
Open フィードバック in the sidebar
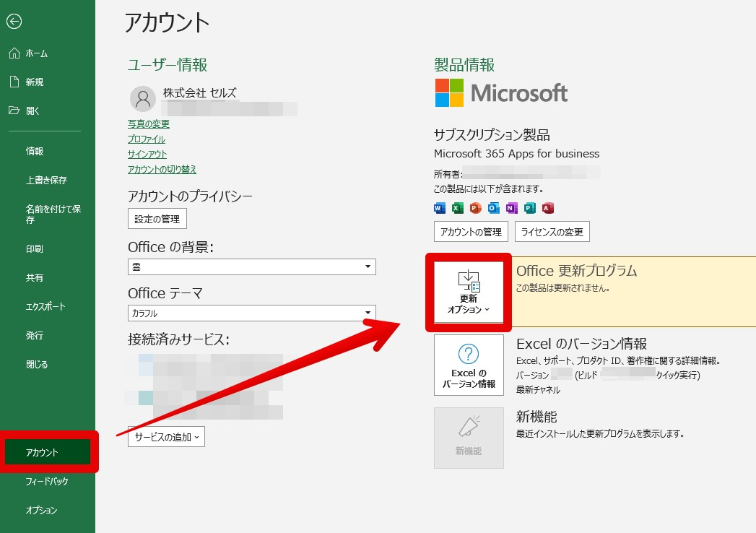[48, 481]
